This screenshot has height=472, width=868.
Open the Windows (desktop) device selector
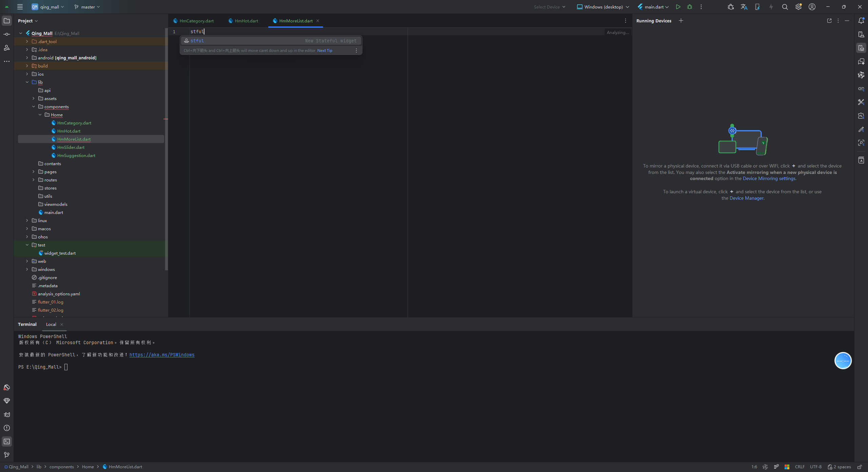click(603, 7)
